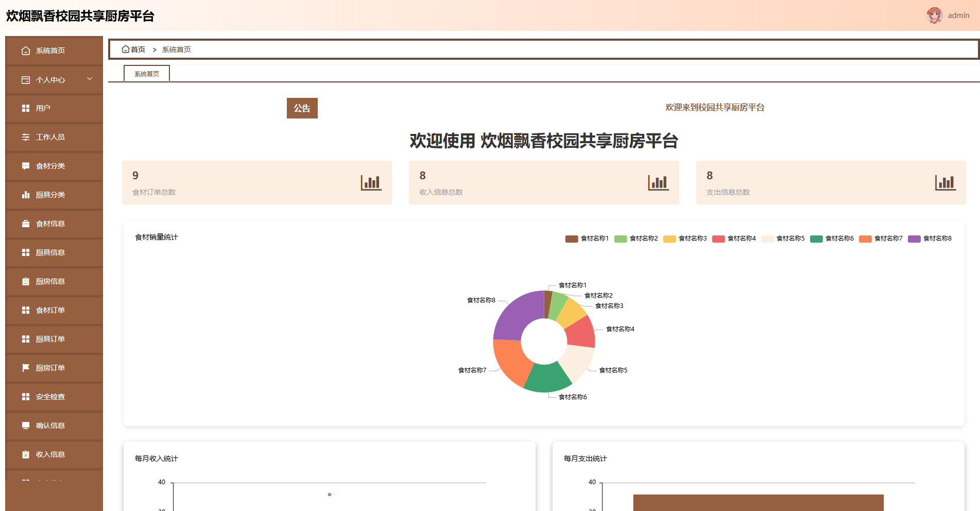
Task: Click the dark green 食材名称6 pie slice
Action: pos(547,379)
